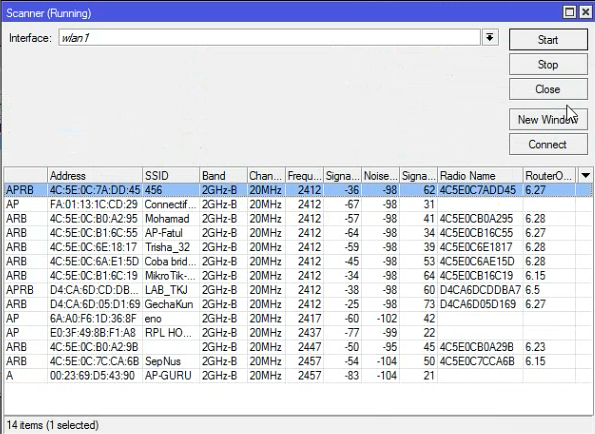Select radio name 4C5E0CB16C55

[476, 233]
